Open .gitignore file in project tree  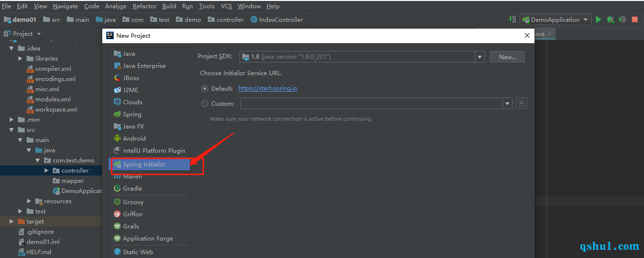40,231
